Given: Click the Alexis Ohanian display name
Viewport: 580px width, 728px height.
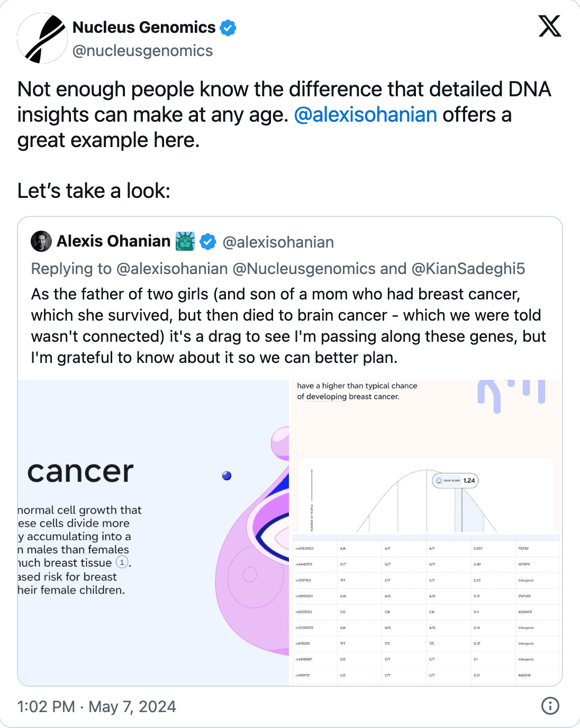Looking at the screenshot, I should pos(114,241).
